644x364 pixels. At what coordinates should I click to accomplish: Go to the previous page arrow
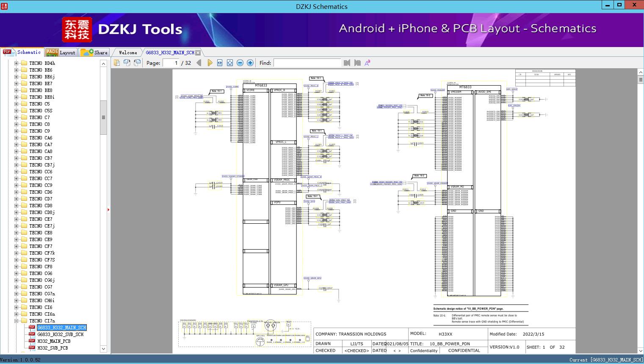[199, 63]
